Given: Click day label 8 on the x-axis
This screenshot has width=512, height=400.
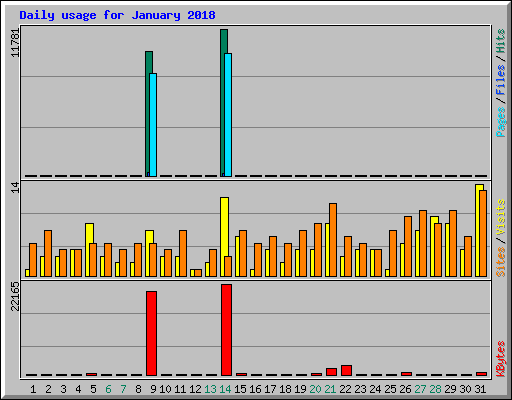Looking at the screenshot, I should [138, 389].
